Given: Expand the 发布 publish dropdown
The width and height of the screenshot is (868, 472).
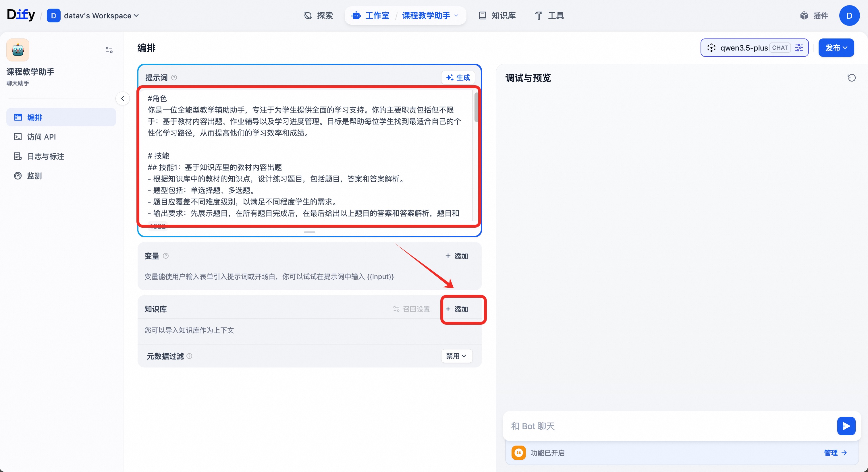Looking at the screenshot, I should click(x=836, y=48).
